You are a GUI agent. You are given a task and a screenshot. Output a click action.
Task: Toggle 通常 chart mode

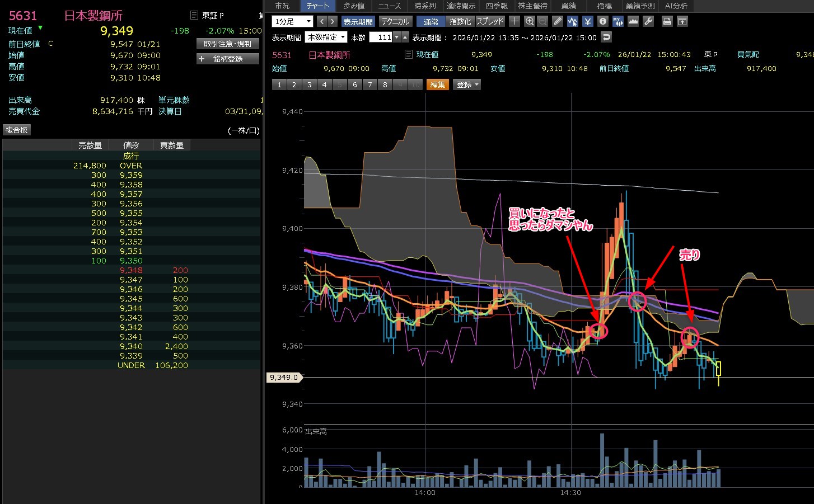[431, 21]
